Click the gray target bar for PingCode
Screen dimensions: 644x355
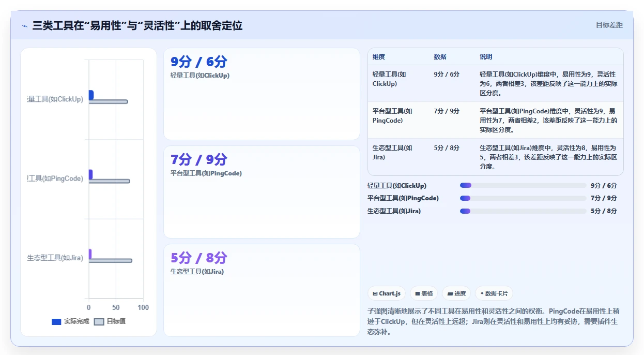tap(109, 181)
